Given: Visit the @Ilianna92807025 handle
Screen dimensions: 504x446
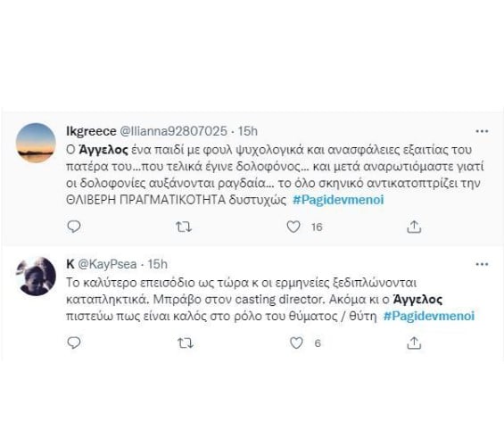Looking at the screenshot, I should point(174,131).
